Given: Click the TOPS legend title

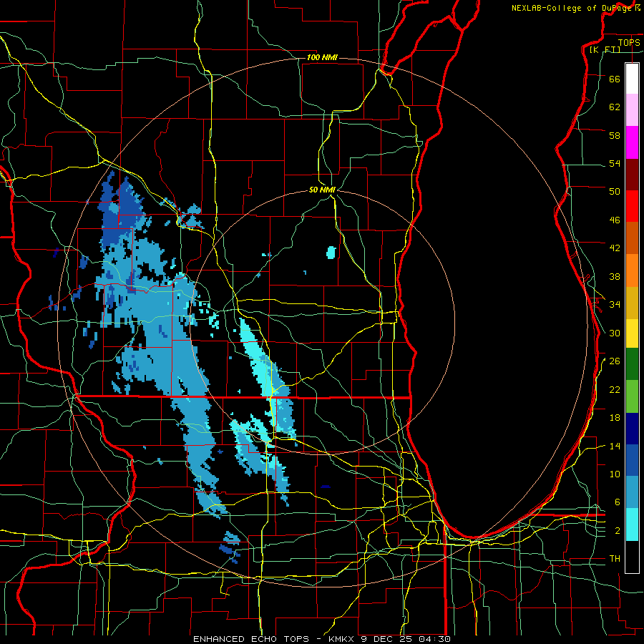Looking at the screenshot, I should coord(629,42).
